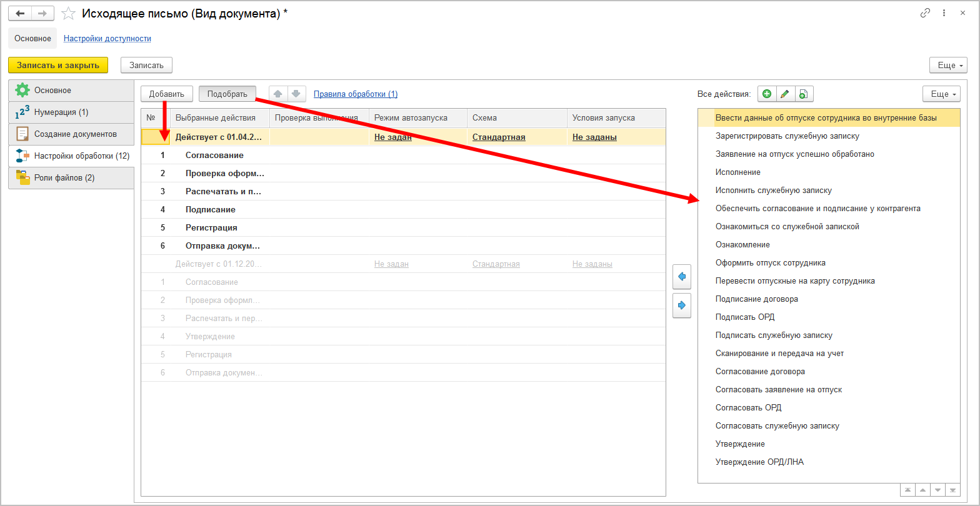Click the blue right arrow between lists
This screenshot has width=980, height=506.
click(681, 305)
